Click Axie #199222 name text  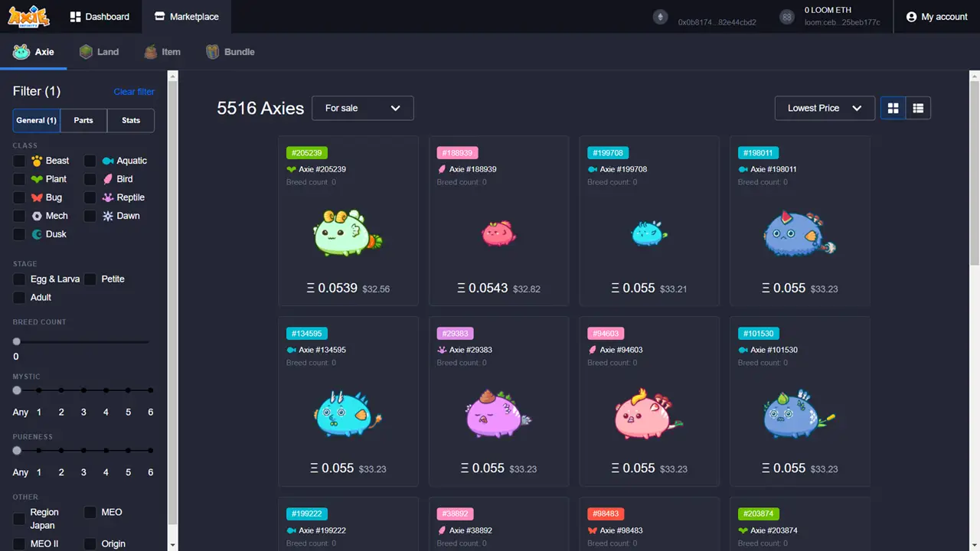[x=322, y=530]
